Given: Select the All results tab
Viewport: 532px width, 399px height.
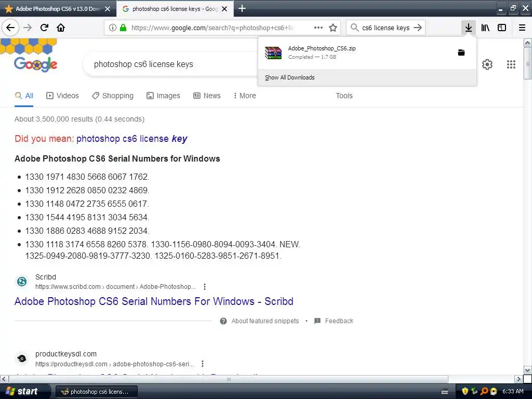Looking at the screenshot, I should click(x=24, y=96).
